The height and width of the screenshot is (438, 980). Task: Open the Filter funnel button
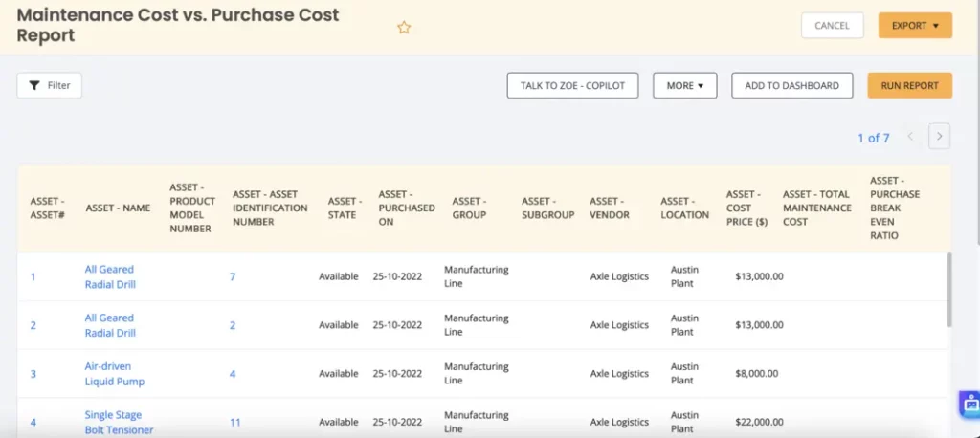coord(50,85)
